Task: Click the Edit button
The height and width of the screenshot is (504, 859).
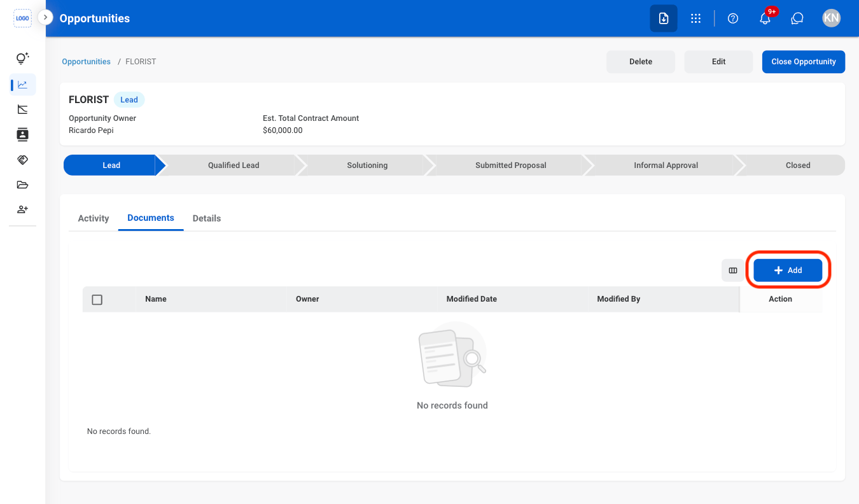Action: click(719, 62)
